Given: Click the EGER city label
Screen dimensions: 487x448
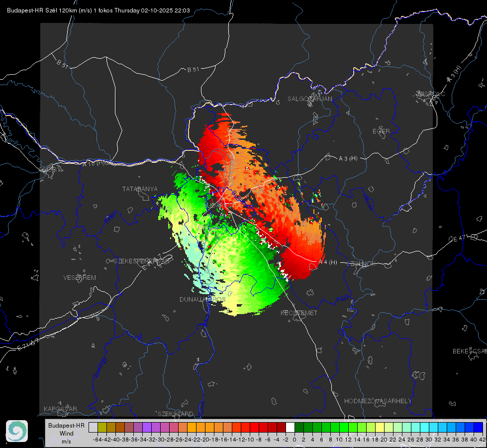Looking at the screenshot, I should pyautogui.click(x=381, y=131).
